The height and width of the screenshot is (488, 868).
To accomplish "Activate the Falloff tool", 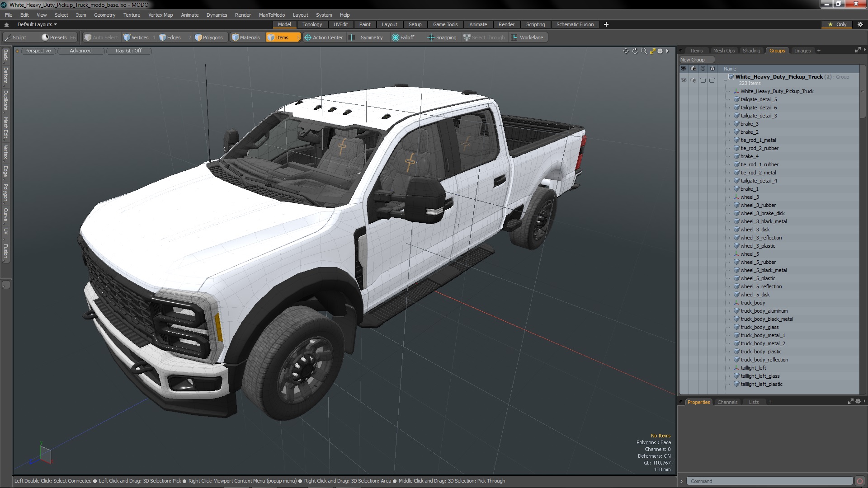I will pos(403,38).
